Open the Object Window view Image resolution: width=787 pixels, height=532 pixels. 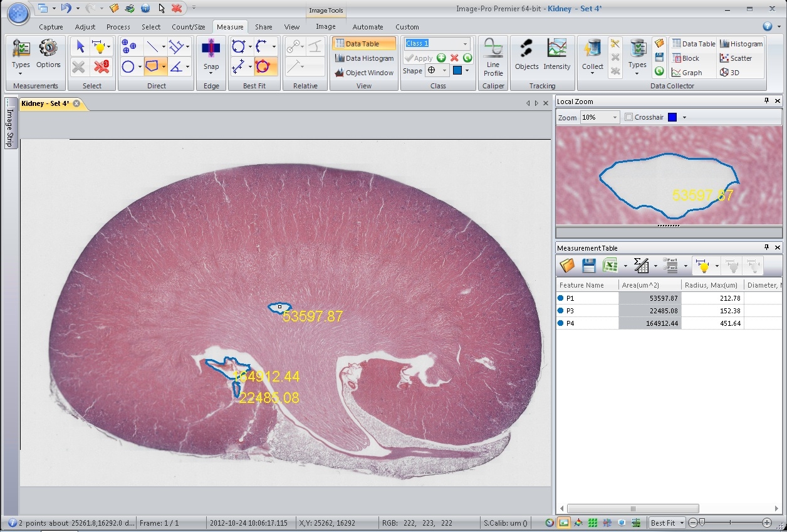[363, 73]
